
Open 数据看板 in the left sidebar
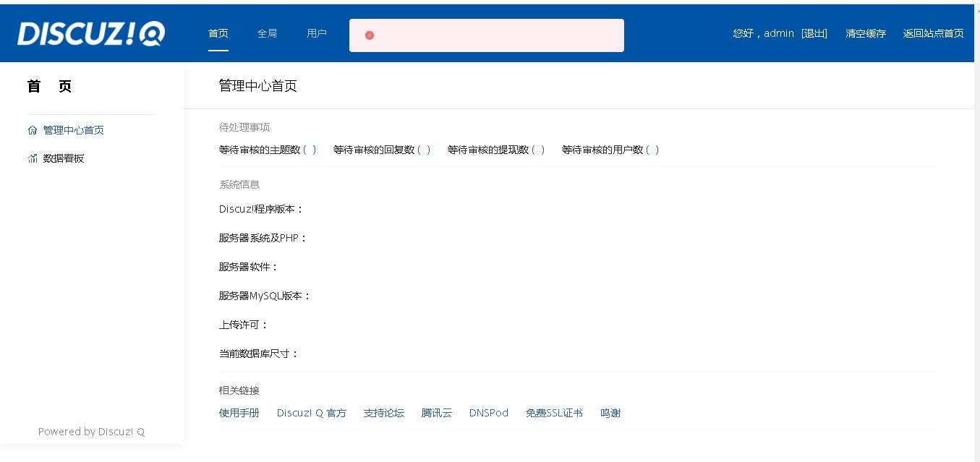pyautogui.click(x=64, y=158)
